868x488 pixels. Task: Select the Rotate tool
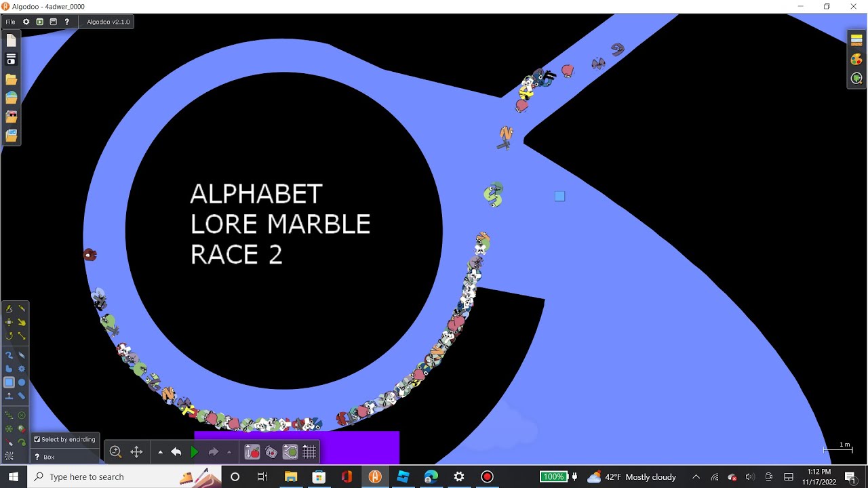point(9,335)
